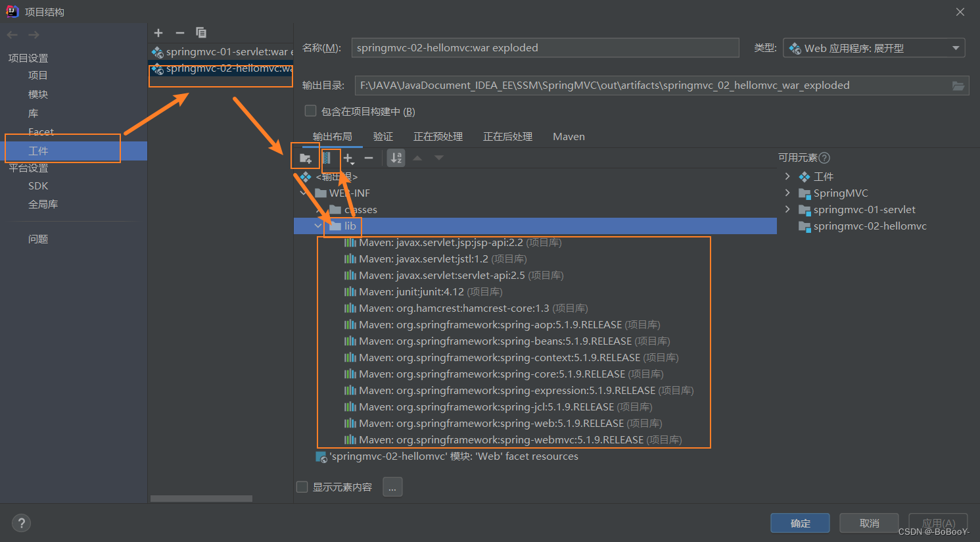The width and height of the screenshot is (980, 542).
Task: Select junit:junit:4.12 library row
Action: click(x=423, y=292)
